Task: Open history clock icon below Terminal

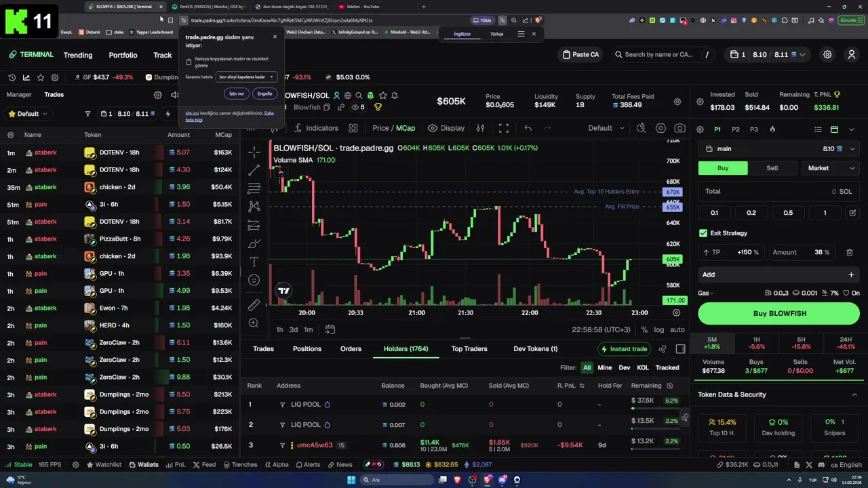Action: point(12,77)
